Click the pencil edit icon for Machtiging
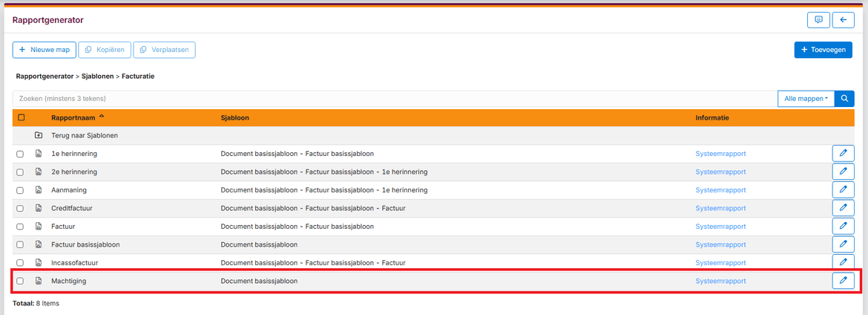Image resolution: width=868 pixels, height=315 pixels. 843,281
